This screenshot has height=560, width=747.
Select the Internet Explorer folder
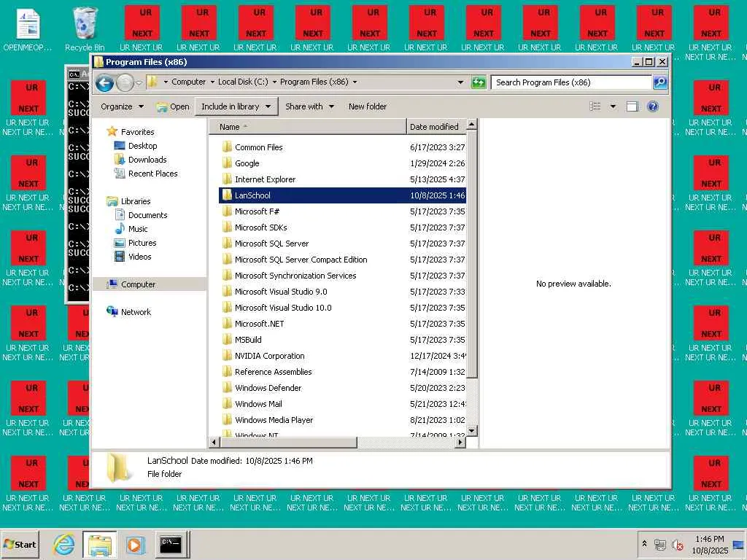click(265, 179)
